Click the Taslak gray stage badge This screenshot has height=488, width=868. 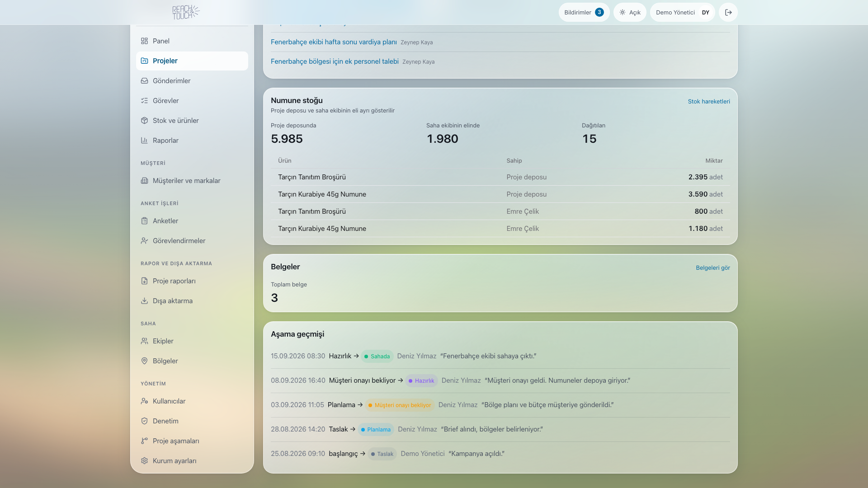pyautogui.click(x=382, y=454)
